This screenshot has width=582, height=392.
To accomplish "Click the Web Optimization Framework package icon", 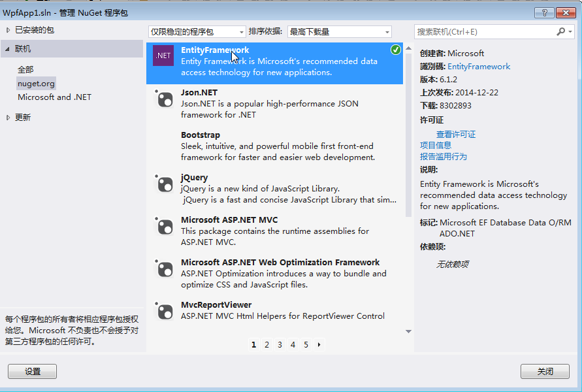I will click(163, 269).
